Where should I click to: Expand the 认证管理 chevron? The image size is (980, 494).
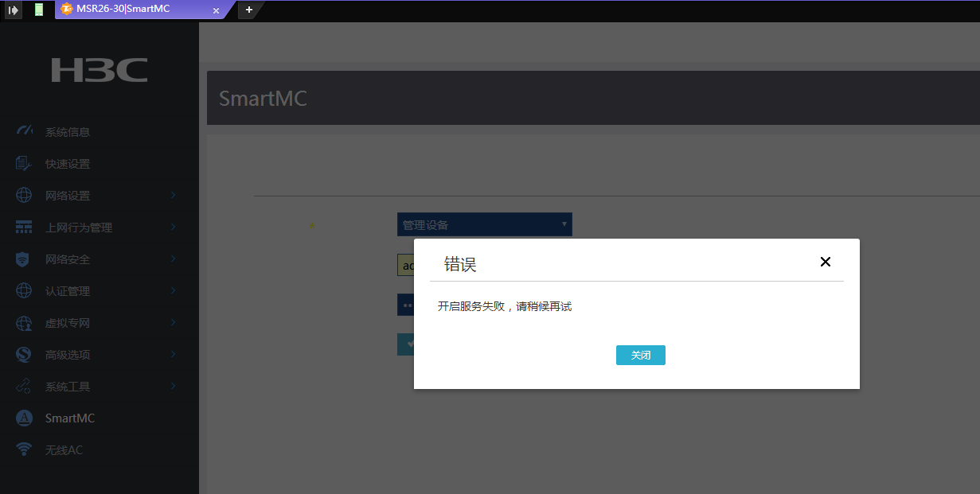[173, 290]
